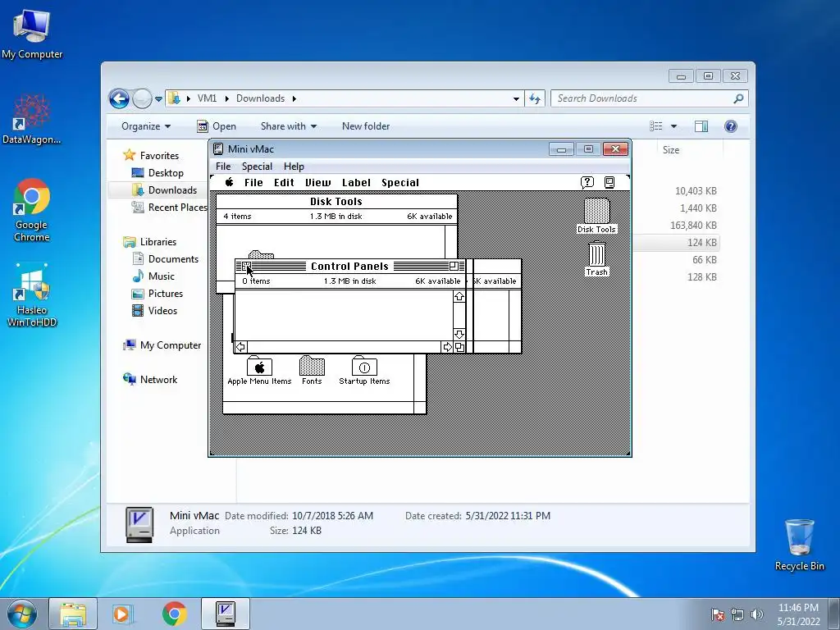The image size is (840, 630).
Task: Open the classic Mac File menu
Action: [x=253, y=183]
